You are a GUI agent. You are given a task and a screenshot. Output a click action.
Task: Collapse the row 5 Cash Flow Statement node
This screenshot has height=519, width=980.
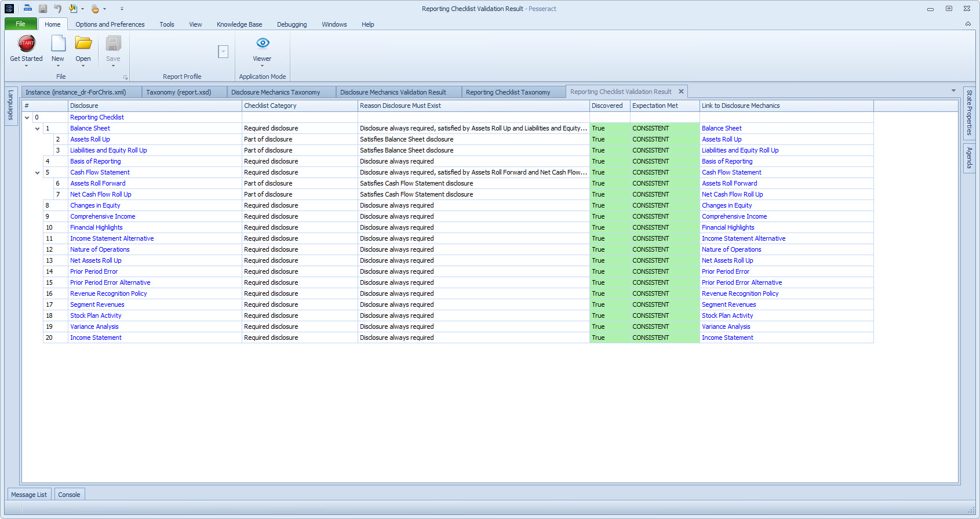click(38, 173)
